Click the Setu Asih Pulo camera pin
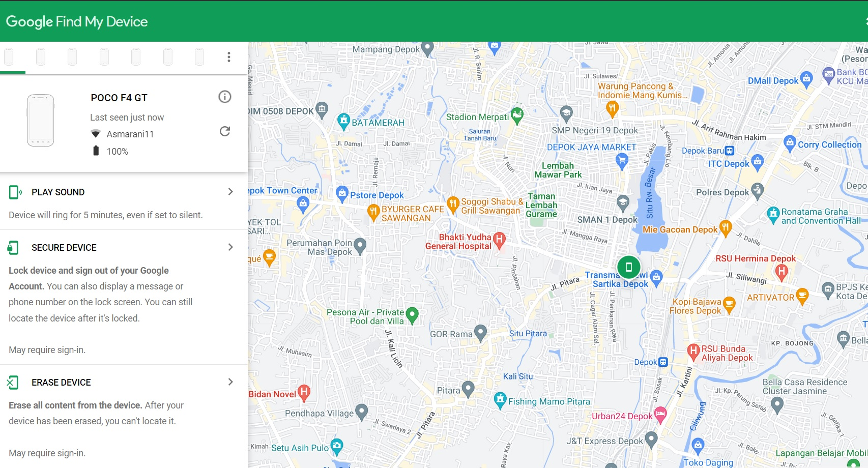The height and width of the screenshot is (468, 868). [x=337, y=447]
